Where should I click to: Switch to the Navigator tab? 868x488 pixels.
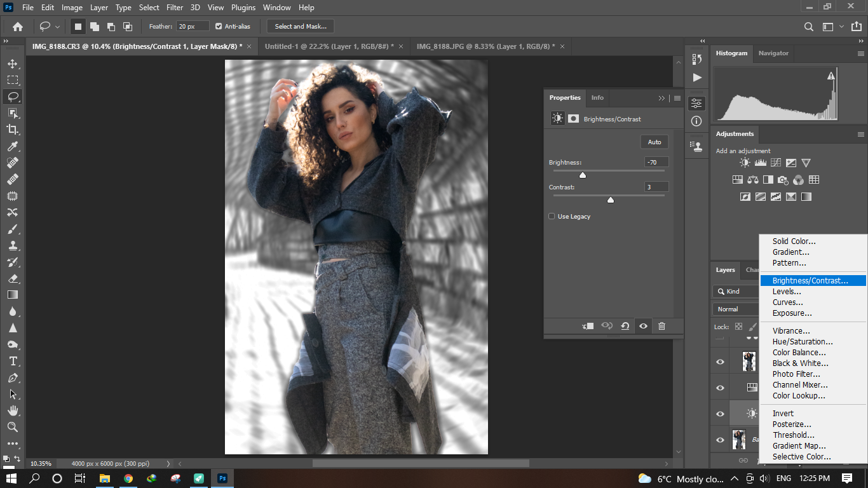point(773,53)
